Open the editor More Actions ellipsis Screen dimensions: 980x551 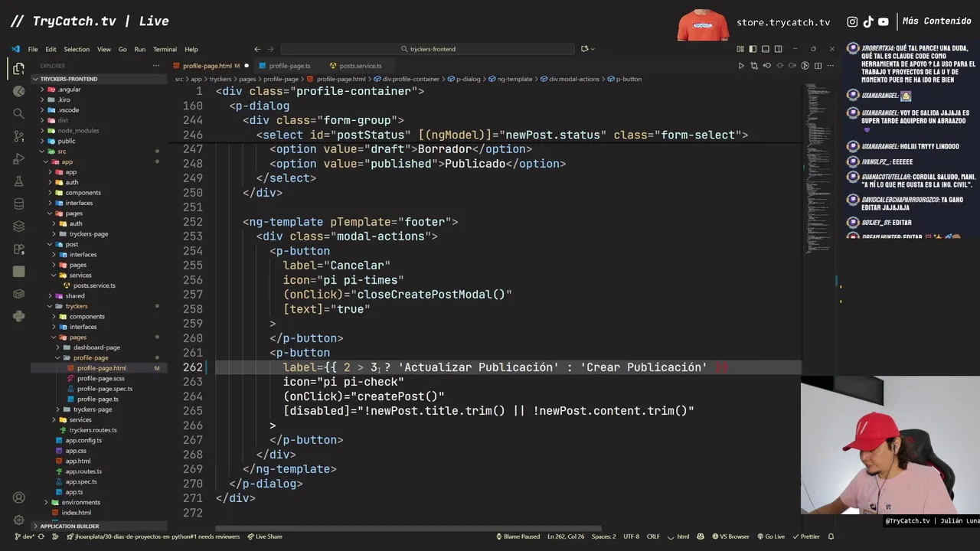[x=831, y=66]
